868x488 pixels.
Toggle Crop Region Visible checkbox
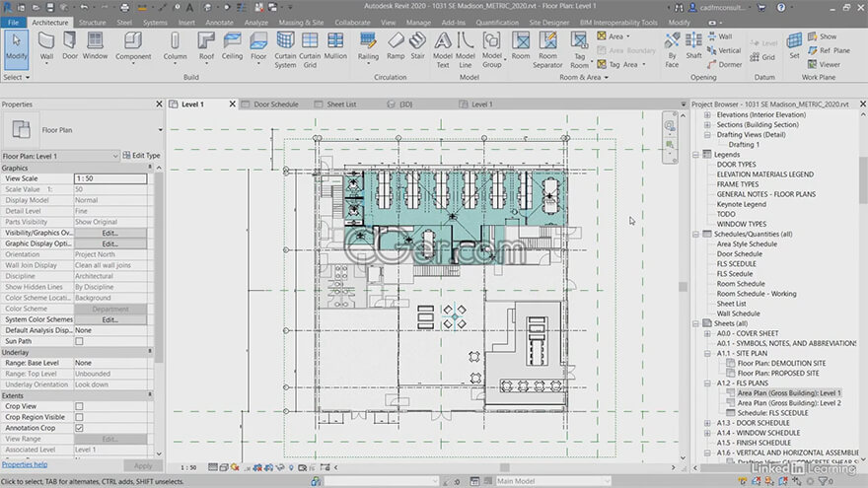79,417
